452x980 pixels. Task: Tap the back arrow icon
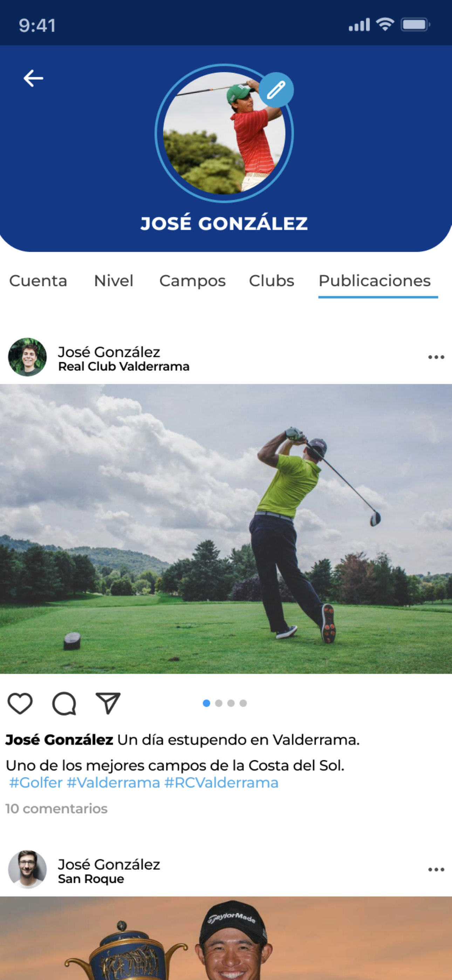click(34, 79)
